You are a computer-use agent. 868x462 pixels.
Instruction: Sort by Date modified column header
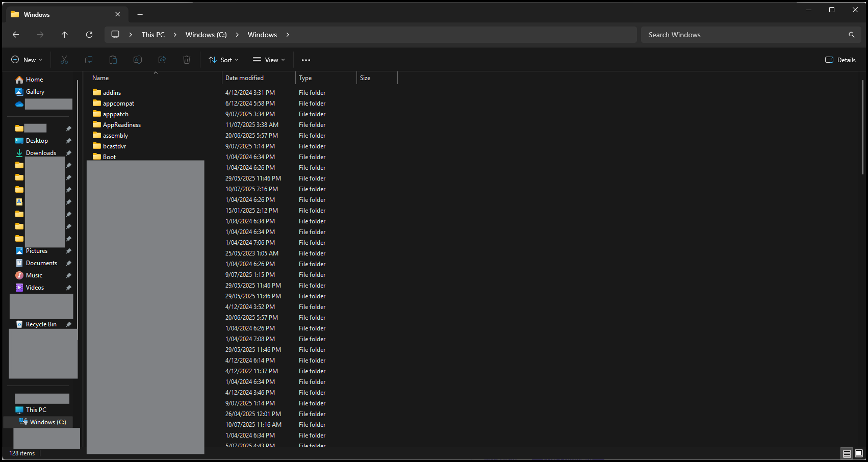coord(259,78)
